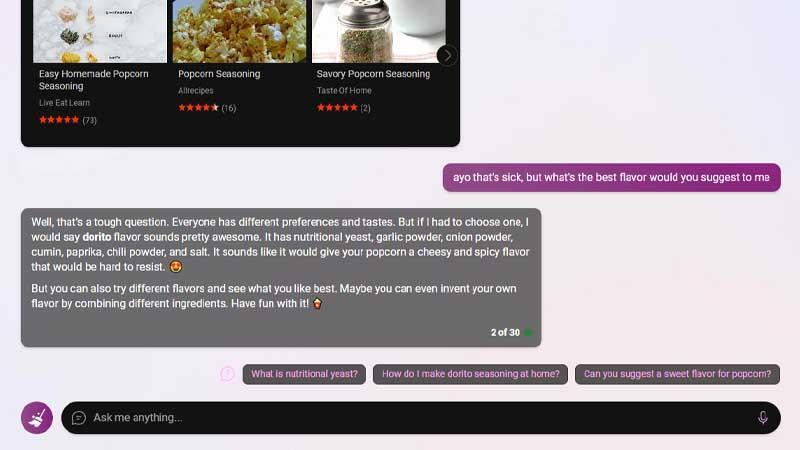Activate the microphone voice input icon
Screen dimensions: 800x450
[763, 418]
